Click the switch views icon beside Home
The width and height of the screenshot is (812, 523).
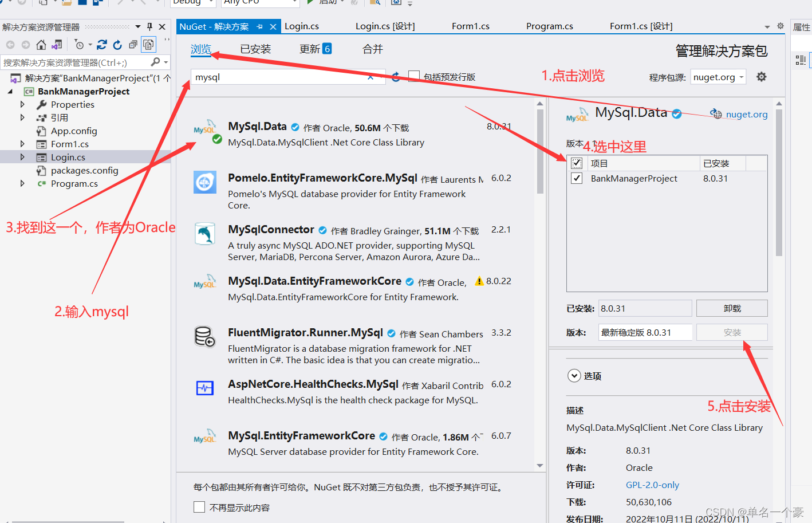57,45
